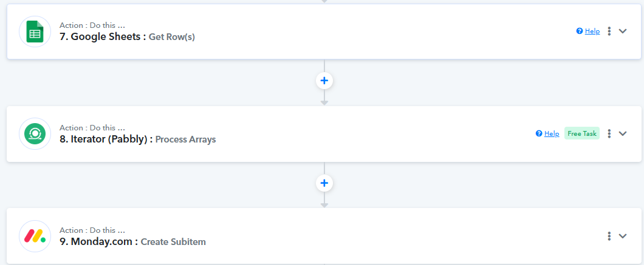Screen dimensions: 644x265
Task: Select the '9. Monday.com' step title
Action: pos(99,241)
